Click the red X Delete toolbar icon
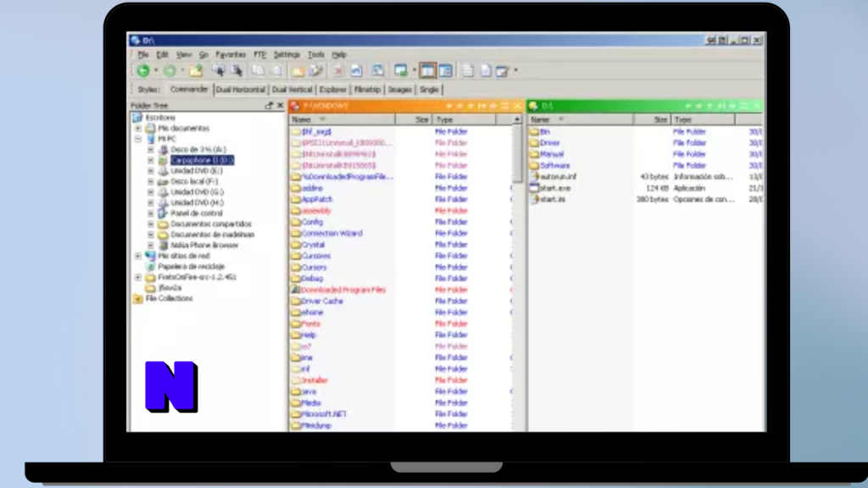Viewport: 868px width, 488px height. [337, 71]
